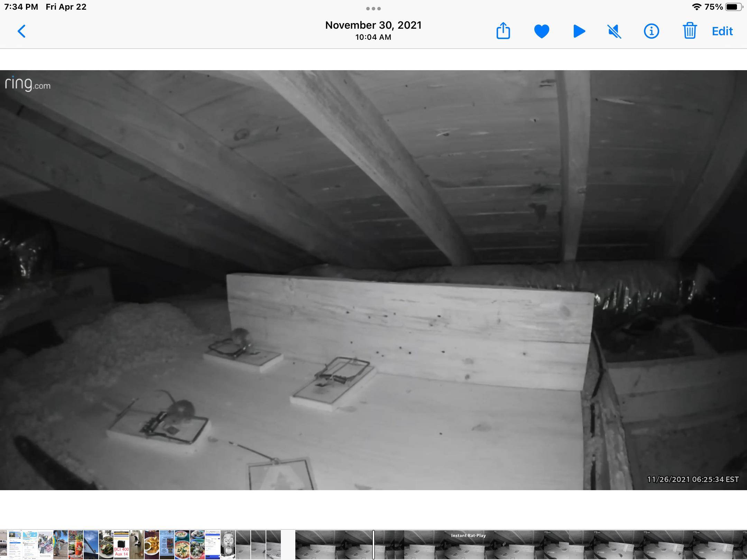The width and height of the screenshot is (747, 560).
Task: Tap the battery indicator in status bar
Action: 734,7
